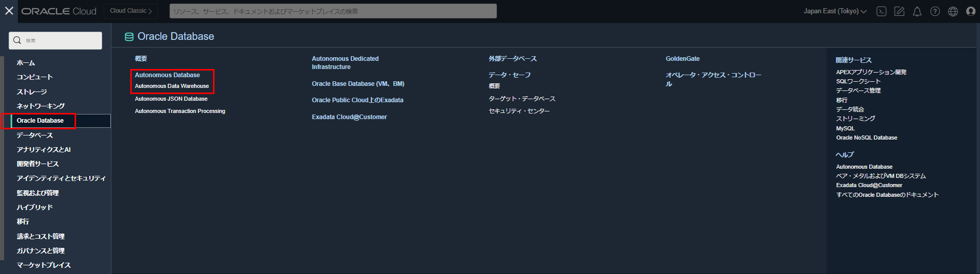Image resolution: width=980 pixels, height=274 pixels.
Task: Open ネットワーキング from the sidebar
Action: [x=41, y=106]
